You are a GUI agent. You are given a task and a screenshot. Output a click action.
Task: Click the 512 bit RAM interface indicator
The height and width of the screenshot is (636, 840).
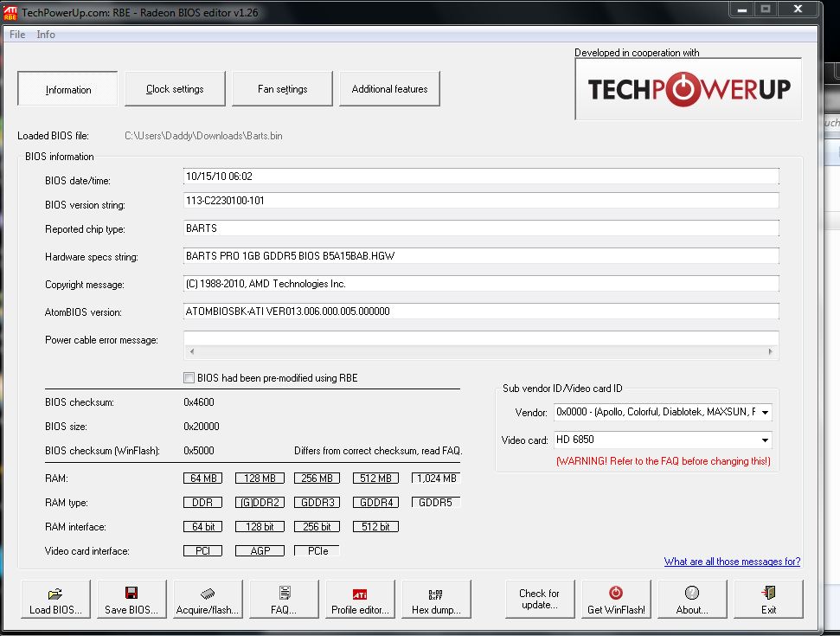click(x=375, y=527)
